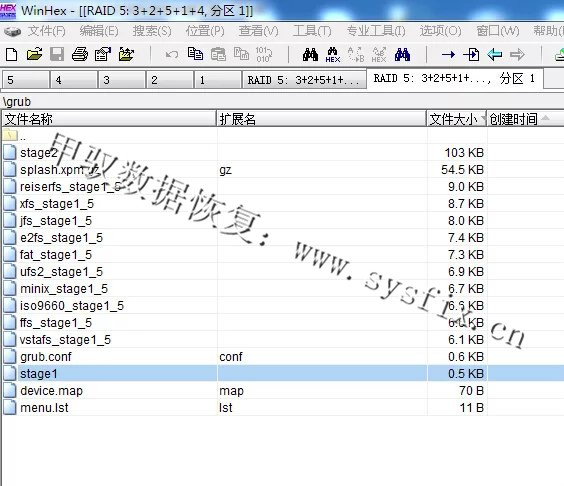
Task: Select e2fs_stage1_5 file
Action: click(x=62, y=237)
